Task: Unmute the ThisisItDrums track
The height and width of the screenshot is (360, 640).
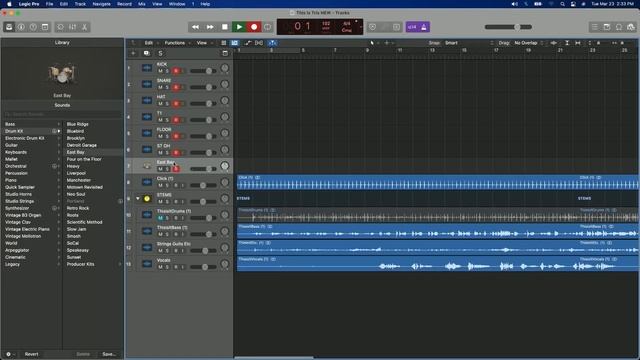Action: coord(160,218)
